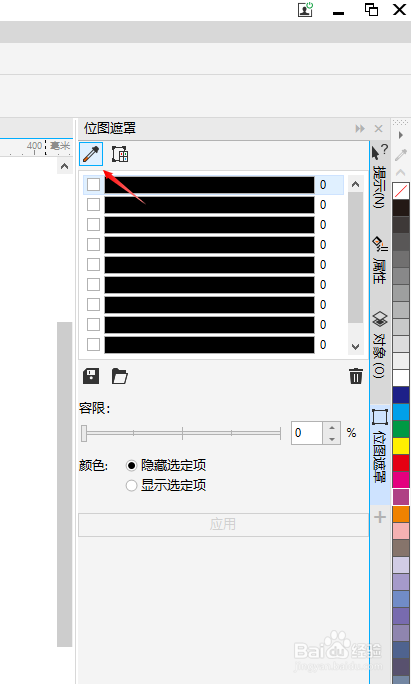The width and height of the screenshot is (411, 684).
Task: Select the 隐藏选定项 radio button
Action: point(131,465)
